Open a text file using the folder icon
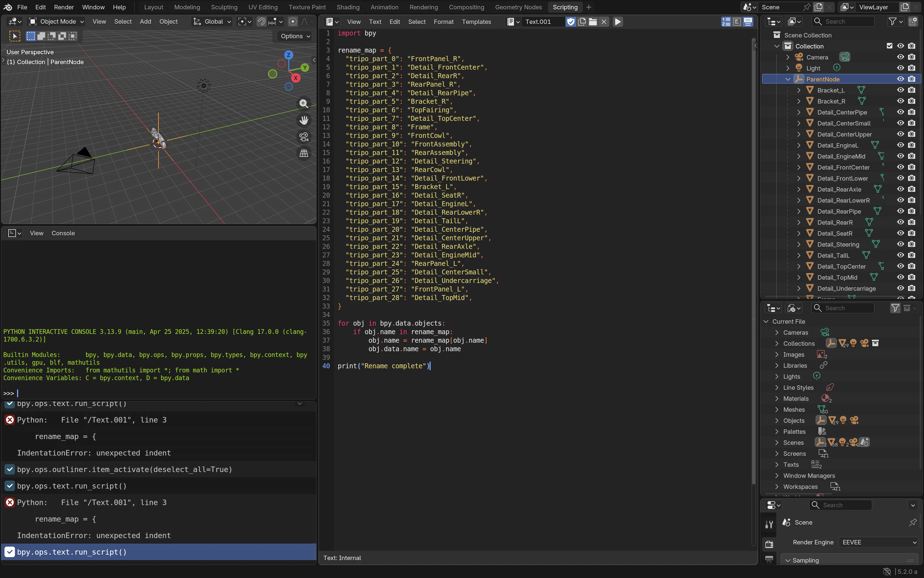Image resolution: width=924 pixels, height=578 pixels. pyautogui.click(x=593, y=22)
